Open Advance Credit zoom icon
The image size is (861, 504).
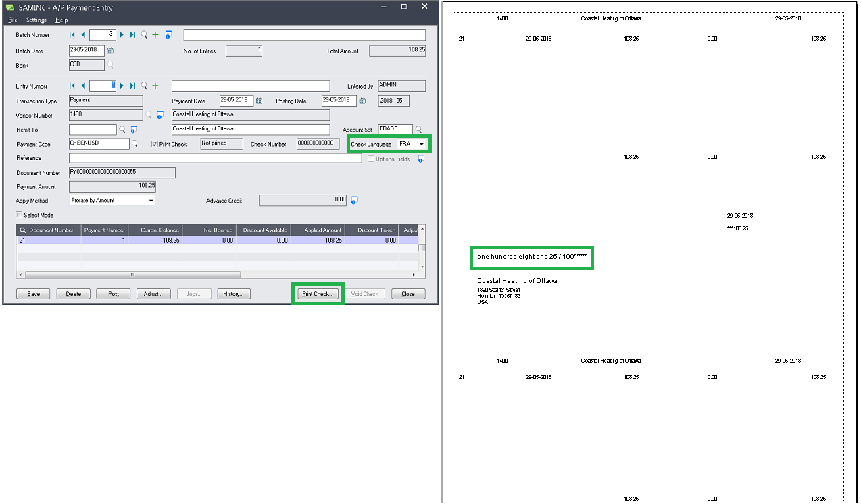click(x=354, y=201)
